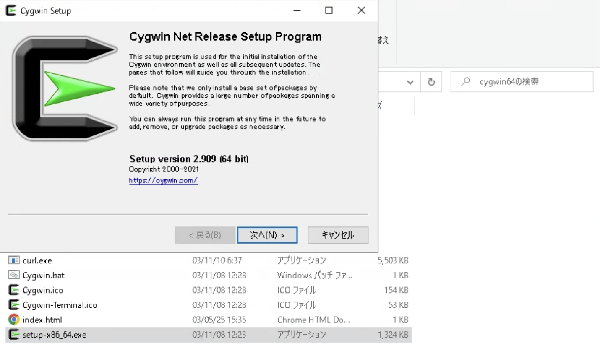Click the curl.exe application icon

pos(14,260)
